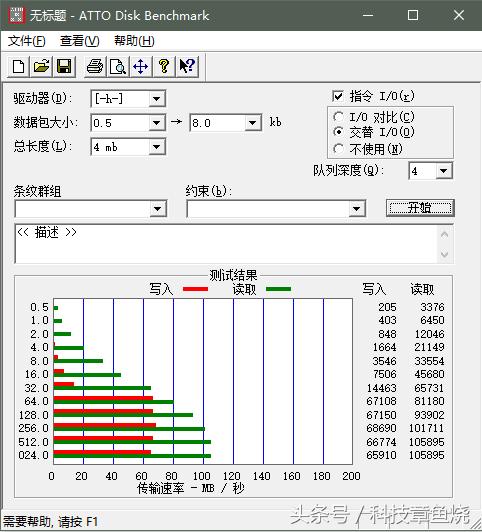
Task: Expand the 0.5 packet size start dropdown
Action: click(x=156, y=123)
